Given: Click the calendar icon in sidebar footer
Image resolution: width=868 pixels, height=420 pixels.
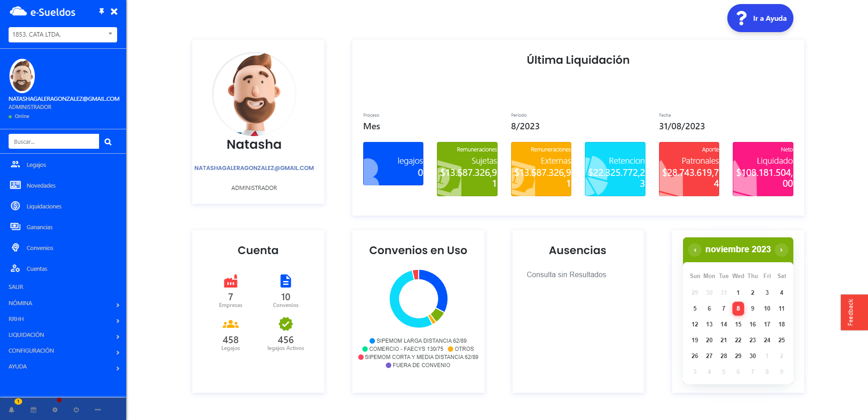Looking at the screenshot, I should click(33, 410).
